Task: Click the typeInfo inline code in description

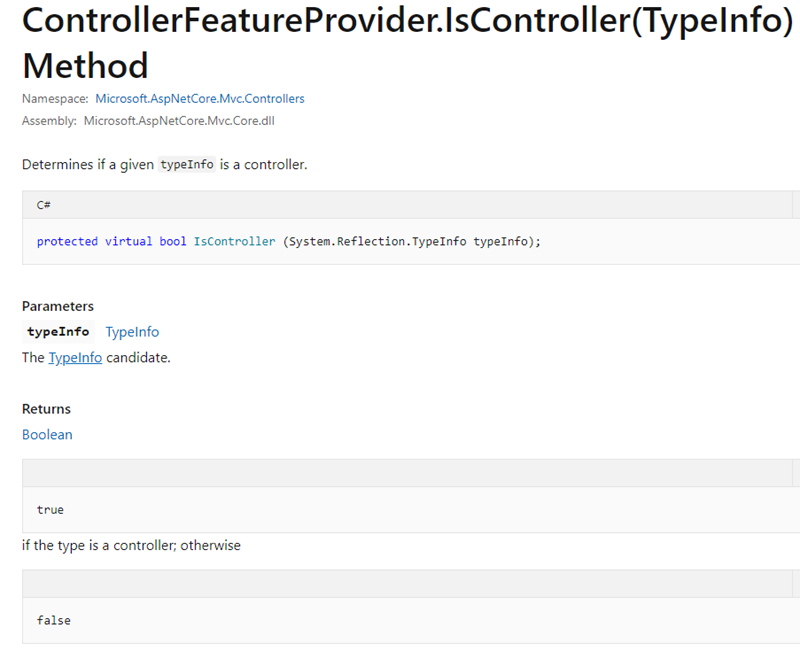Action: 186,164
